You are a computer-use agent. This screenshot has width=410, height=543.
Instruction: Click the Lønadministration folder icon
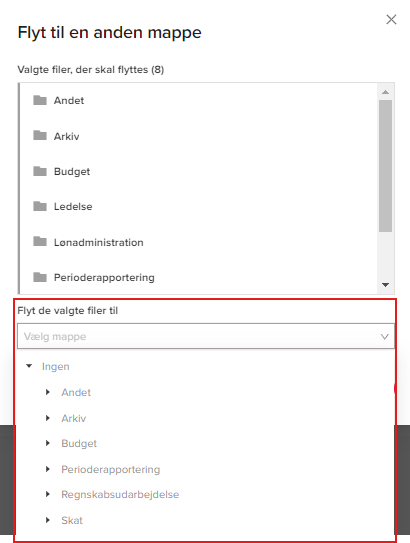point(40,241)
